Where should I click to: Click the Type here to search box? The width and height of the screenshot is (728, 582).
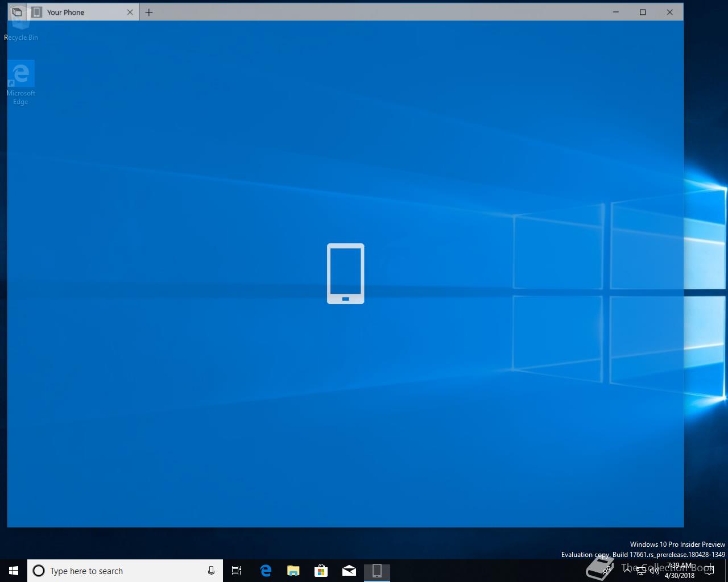[x=125, y=571]
